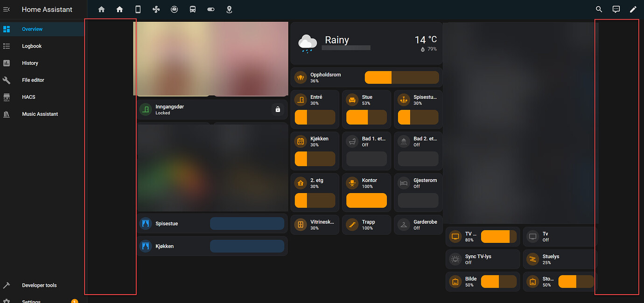Open dashboard search

599,9
